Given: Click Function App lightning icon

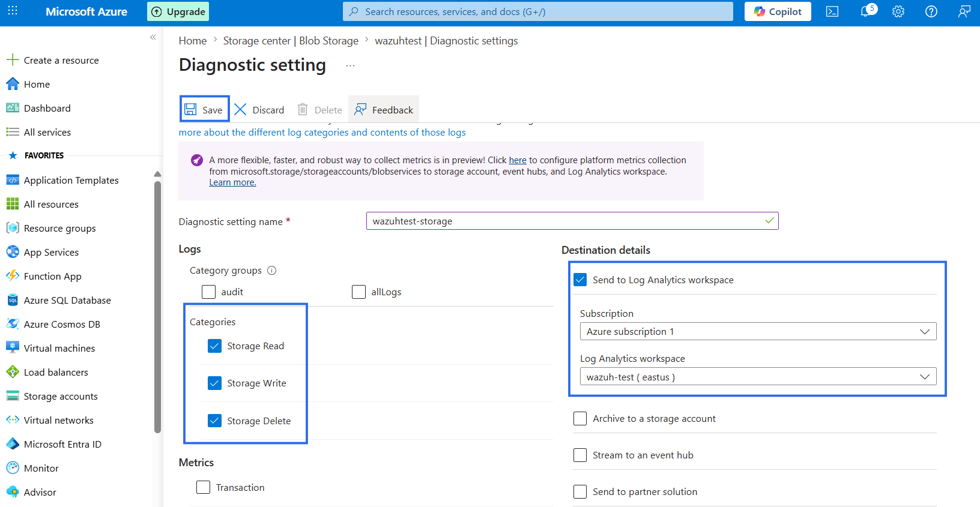Looking at the screenshot, I should pyautogui.click(x=13, y=276).
